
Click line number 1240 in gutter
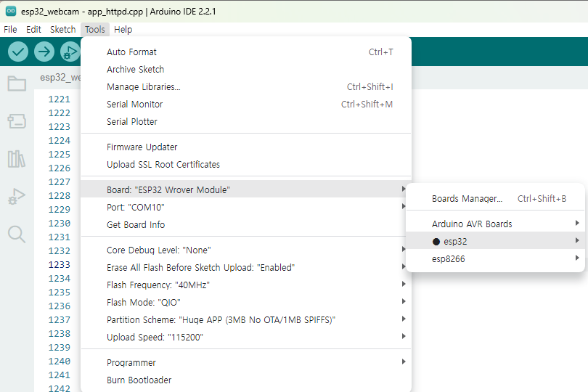(x=60, y=361)
